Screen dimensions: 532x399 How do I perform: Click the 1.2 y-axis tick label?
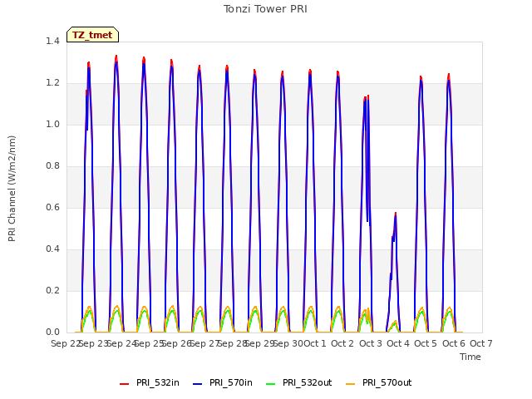coord(52,83)
